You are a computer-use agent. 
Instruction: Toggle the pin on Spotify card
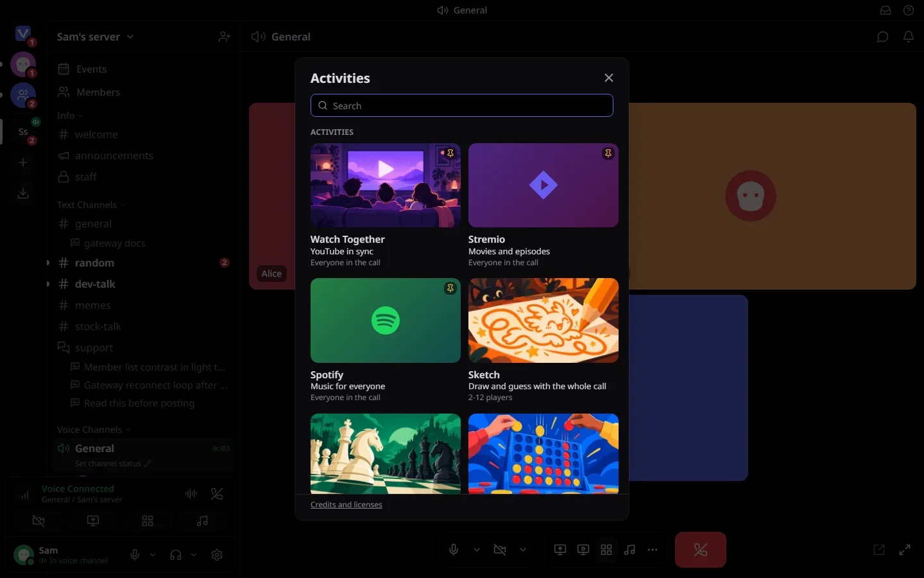click(450, 288)
